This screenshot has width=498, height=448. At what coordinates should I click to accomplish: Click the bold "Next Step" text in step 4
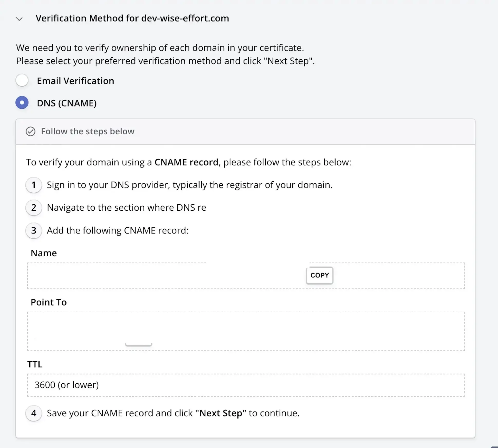(221, 413)
